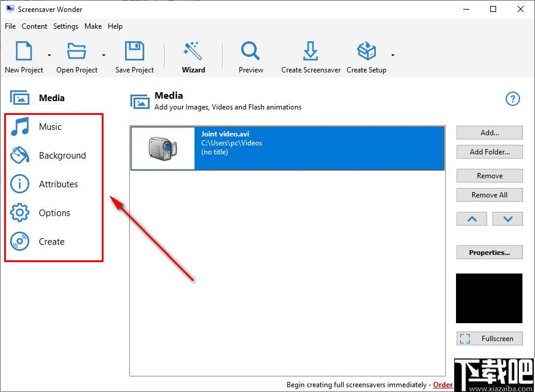Click the Add Folder... button
The height and width of the screenshot is (392, 535).
click(490, 152)
